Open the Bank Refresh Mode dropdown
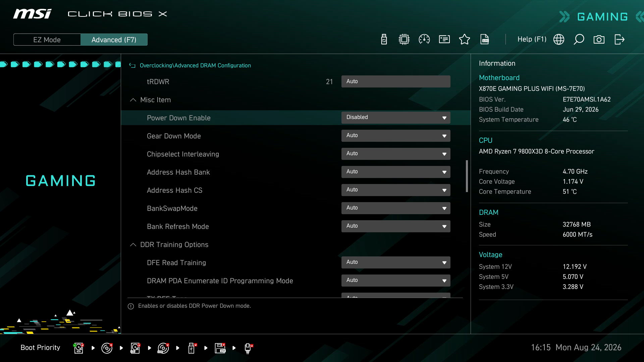Screen dimensions: 644x362 coord(396,226)
